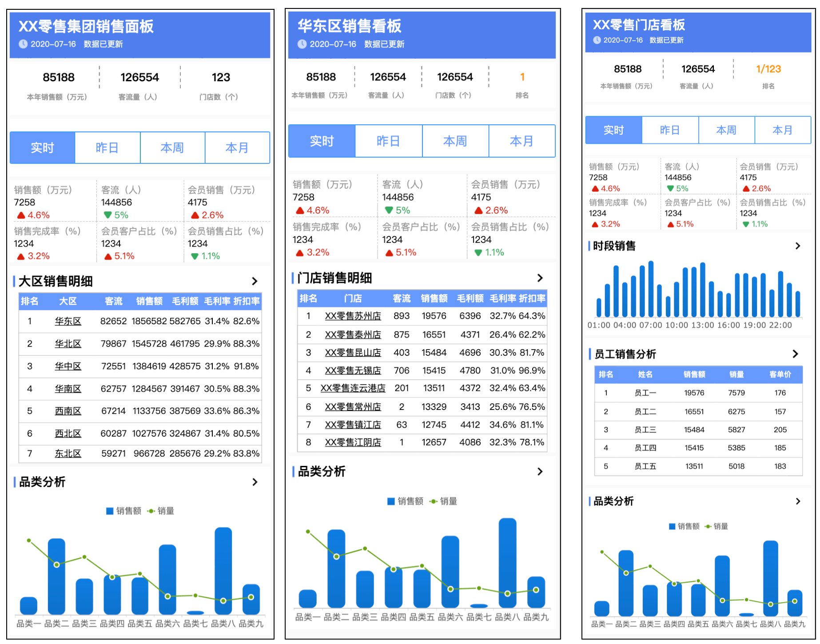The image size is (820, 644).
Task: Open the XX零售苏州店 store link
Action: pyautogui.click(x=353, y=316)
